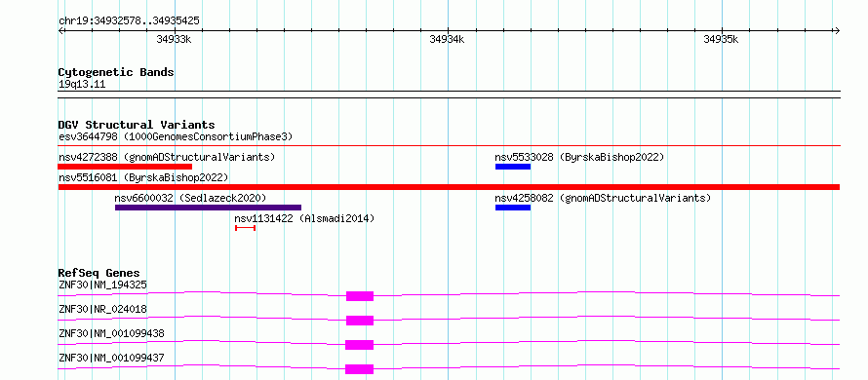Click the purple nsv6600032 variant bar
The width and height of the screenshot is (868, 380).
tap(208, 208)
